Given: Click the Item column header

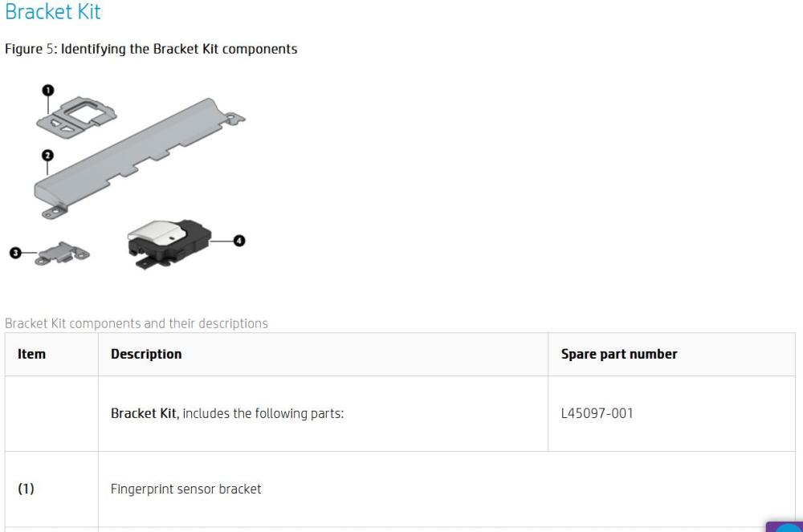Looking at the screenshot, I should [x=31, y=354].
